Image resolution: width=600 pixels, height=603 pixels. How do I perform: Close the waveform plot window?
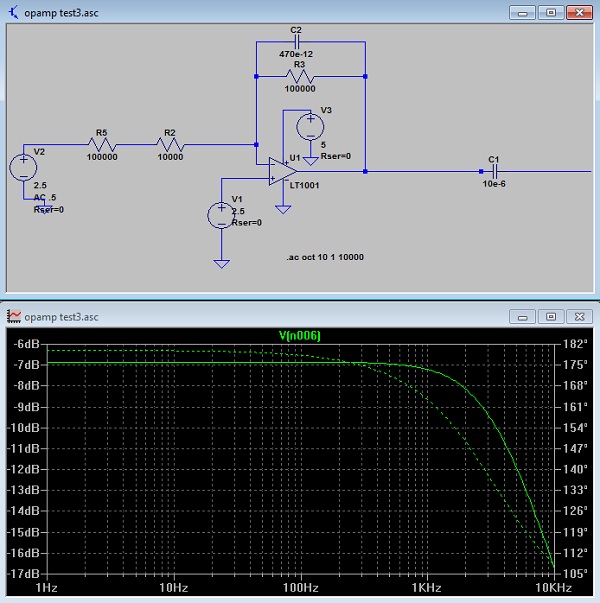pos(578,316)
